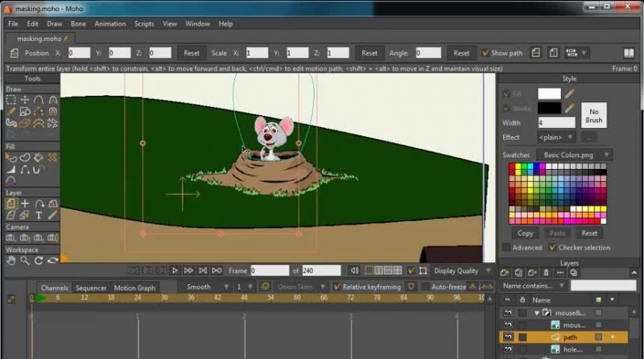Click the Copy button under swatches
The image size is (644, 359).
point(525,233)
